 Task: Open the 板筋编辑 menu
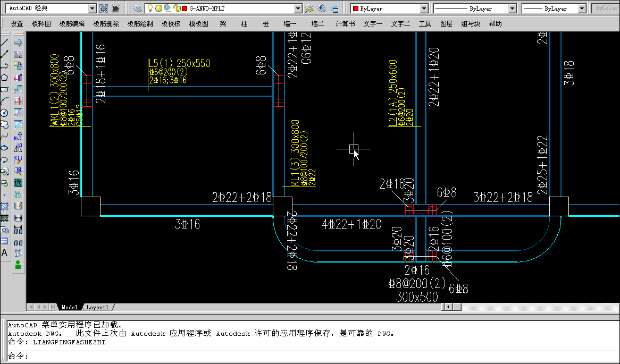(x=72, y=24)
